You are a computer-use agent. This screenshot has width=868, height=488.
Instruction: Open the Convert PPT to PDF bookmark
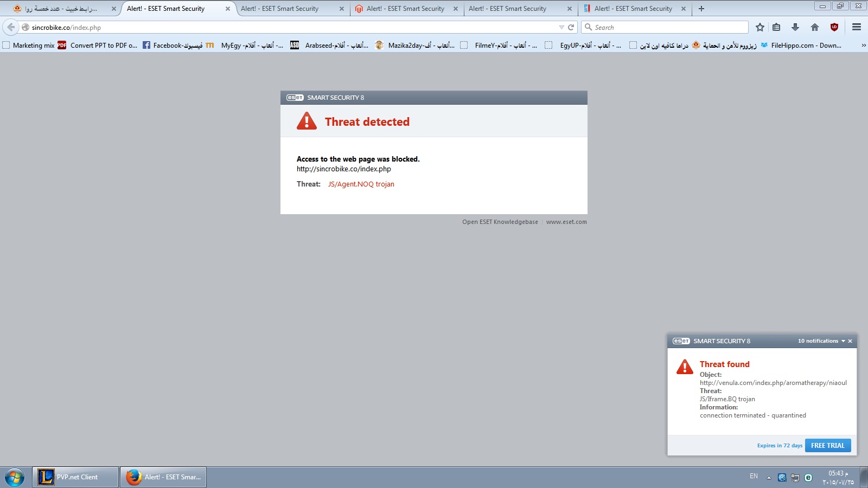pyautogui.click(x=98, y=46)
